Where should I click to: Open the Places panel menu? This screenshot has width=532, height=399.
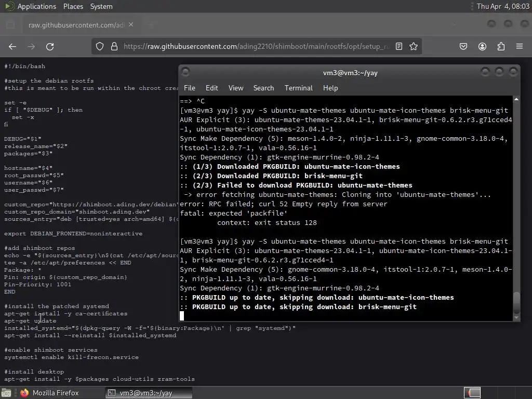[73, 6]
